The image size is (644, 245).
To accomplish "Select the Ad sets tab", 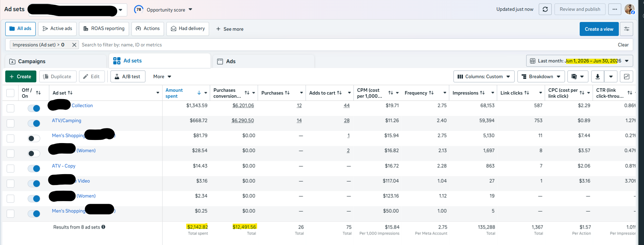I will [x=160, y=61].
